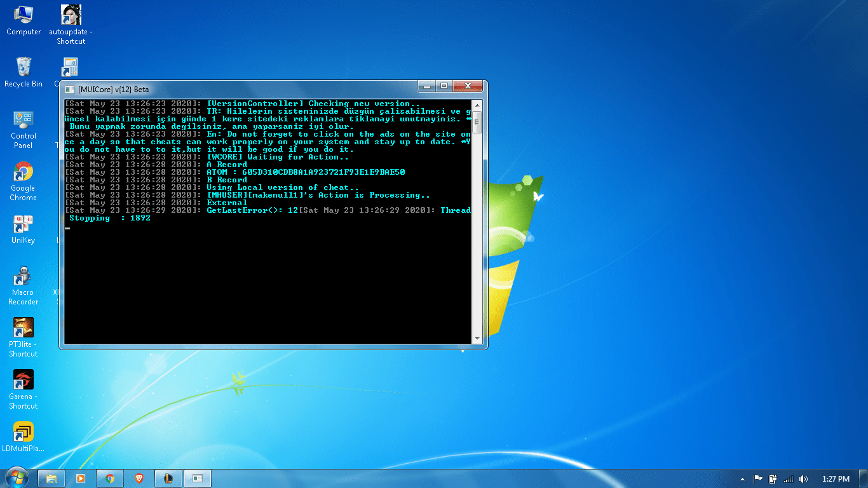
Task: Select the Garena shortcut icon
Action: click(x=24, y=390)
